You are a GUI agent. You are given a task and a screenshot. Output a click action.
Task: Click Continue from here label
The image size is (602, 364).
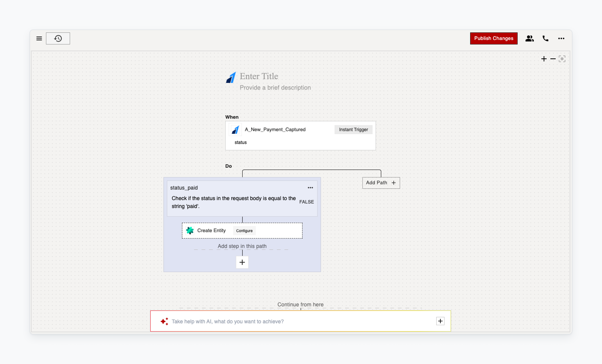coord(300,304)
